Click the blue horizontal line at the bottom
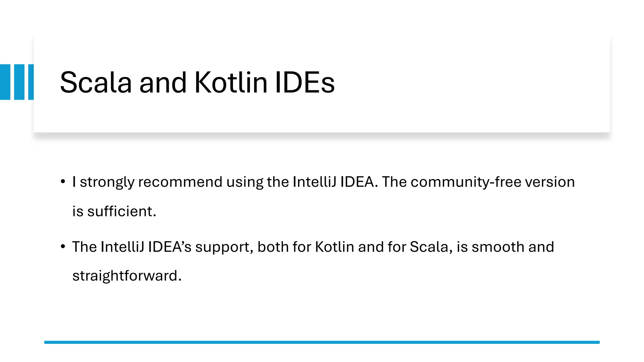 (x=322, y=342)
